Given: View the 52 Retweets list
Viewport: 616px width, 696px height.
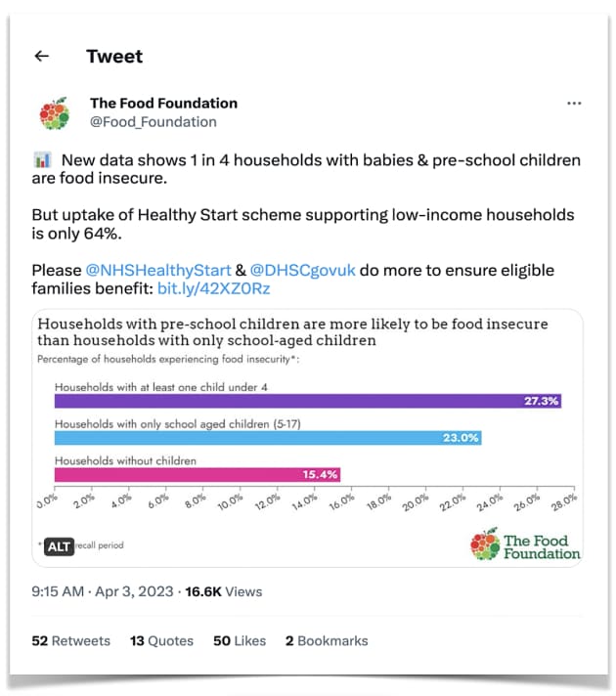Looking at the screenshot, I should (x=70, y=641).
